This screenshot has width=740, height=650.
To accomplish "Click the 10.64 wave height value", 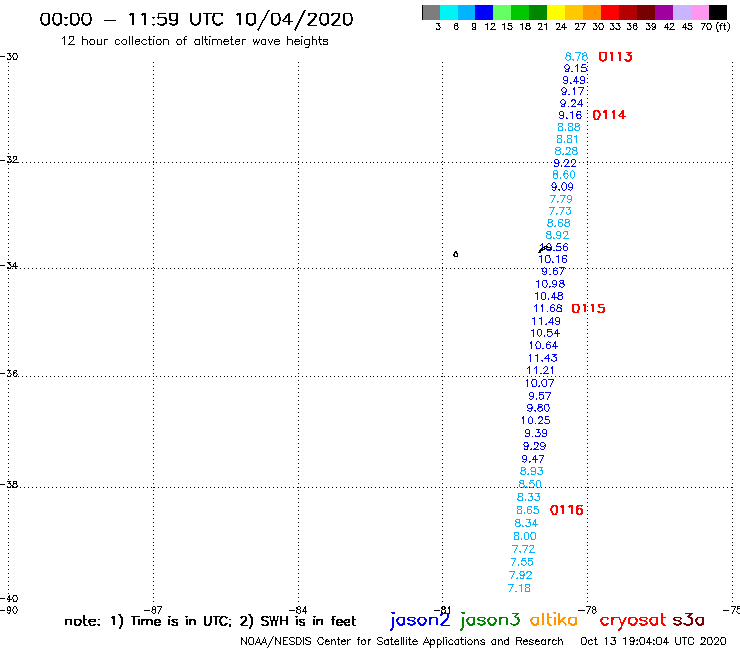I will (543, 346).
